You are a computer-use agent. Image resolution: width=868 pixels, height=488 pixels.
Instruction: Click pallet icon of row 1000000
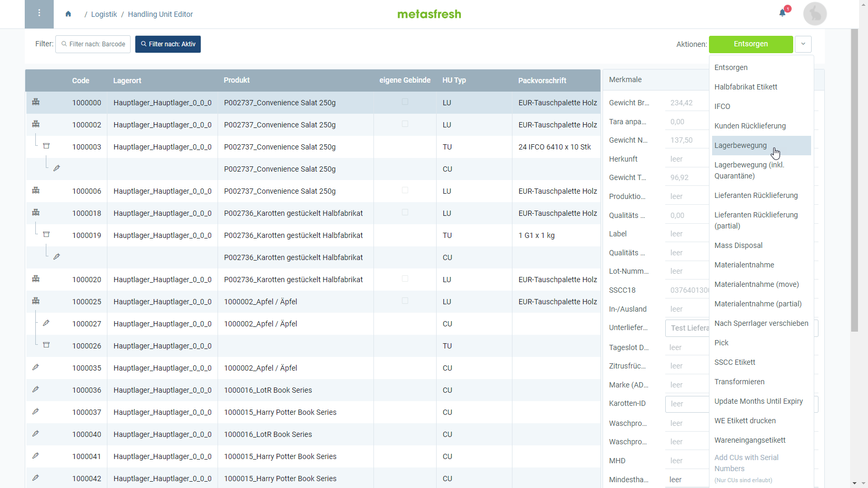[36, 102]
